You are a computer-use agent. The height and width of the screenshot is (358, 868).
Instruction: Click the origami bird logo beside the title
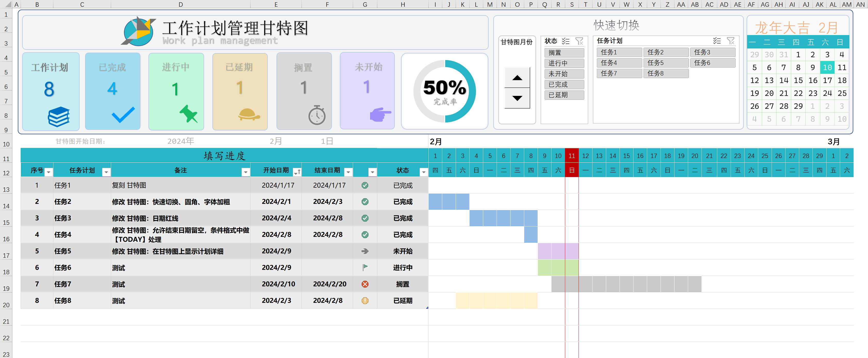click(x=138, y=31)
